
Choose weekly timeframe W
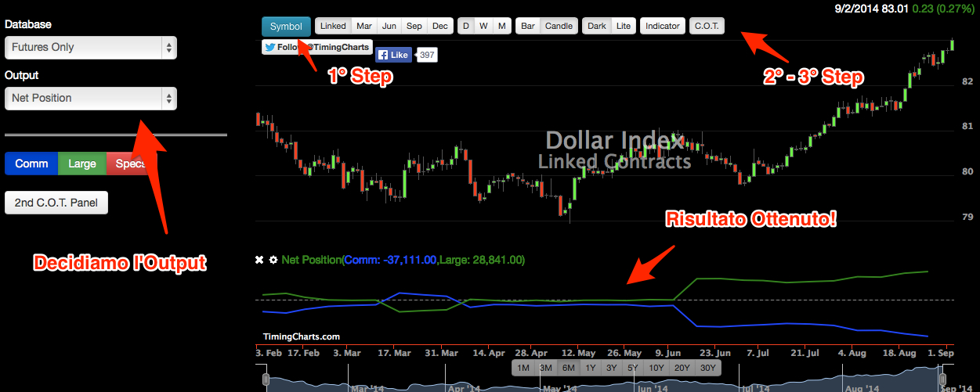pyautogui.click(x=483, y=26)
